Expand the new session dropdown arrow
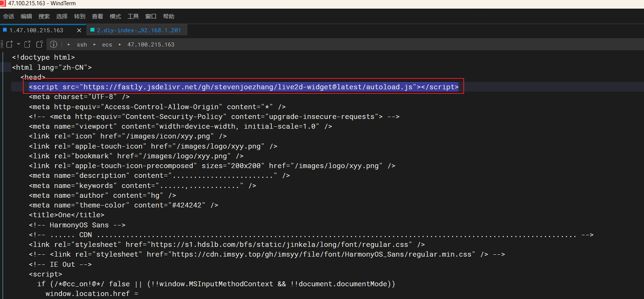 [18, 44]
